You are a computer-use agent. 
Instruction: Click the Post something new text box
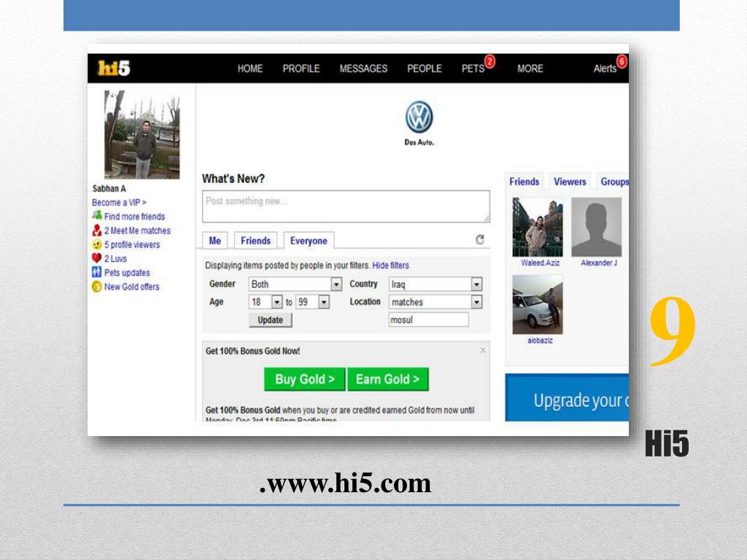tap(346, 206)
